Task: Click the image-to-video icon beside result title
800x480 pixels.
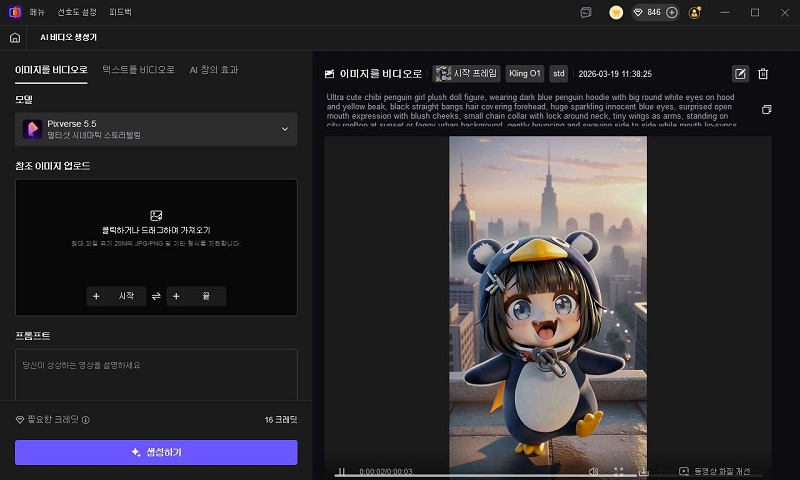Action: (330, 74)
